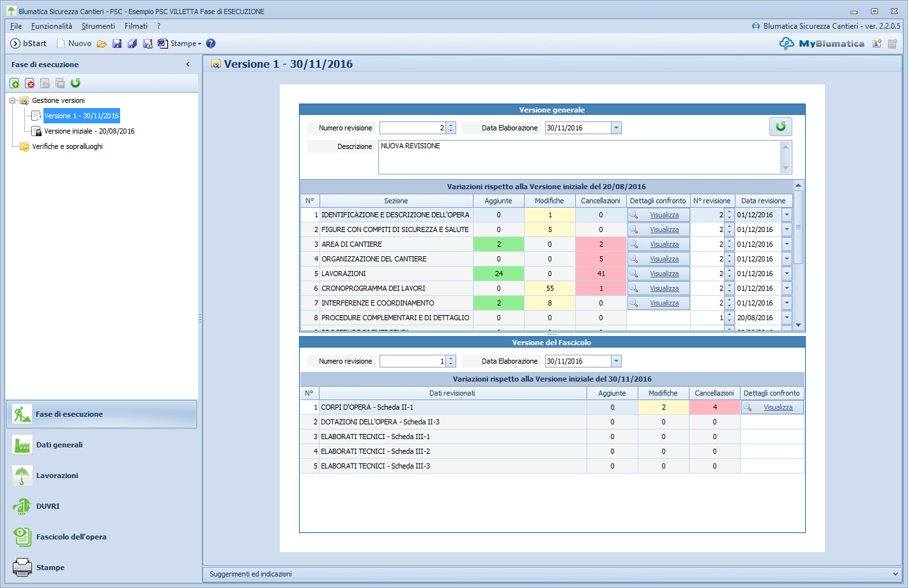Open a file with the folder icon
This screenshot has width=908, height=588.
(x=102, y=43)
